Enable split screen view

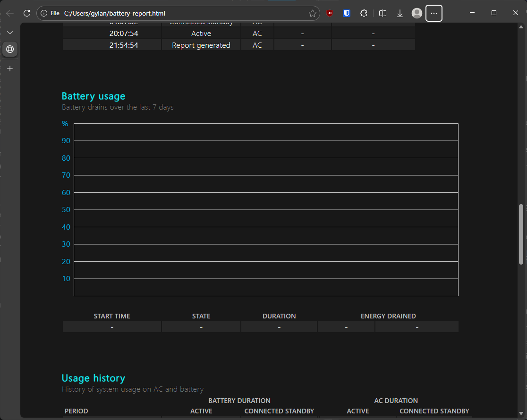click(x=383, y=13)
